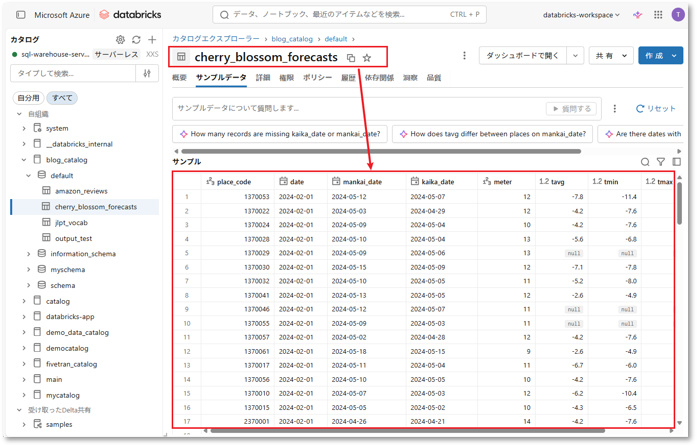Refresh the catalog tree
The width and height of the screenshot is (697, 446).
point(136,40)
